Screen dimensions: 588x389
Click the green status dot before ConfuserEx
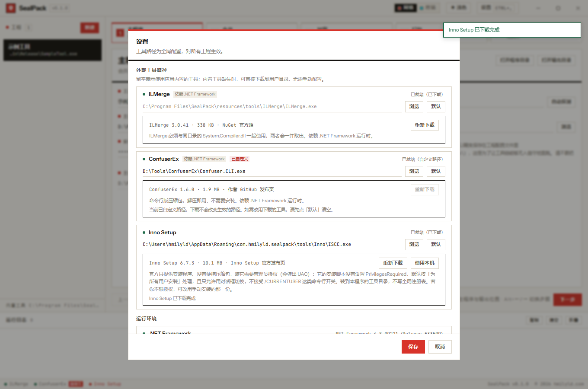click(x=144, y=159)
